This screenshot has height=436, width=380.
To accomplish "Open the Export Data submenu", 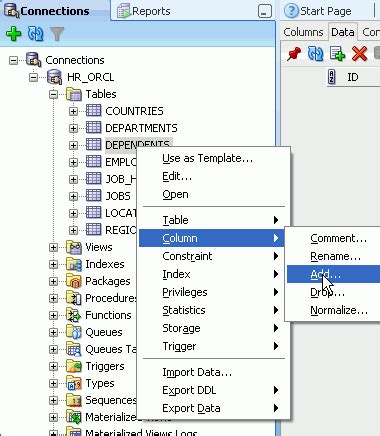I will click(x=212, y=408).
